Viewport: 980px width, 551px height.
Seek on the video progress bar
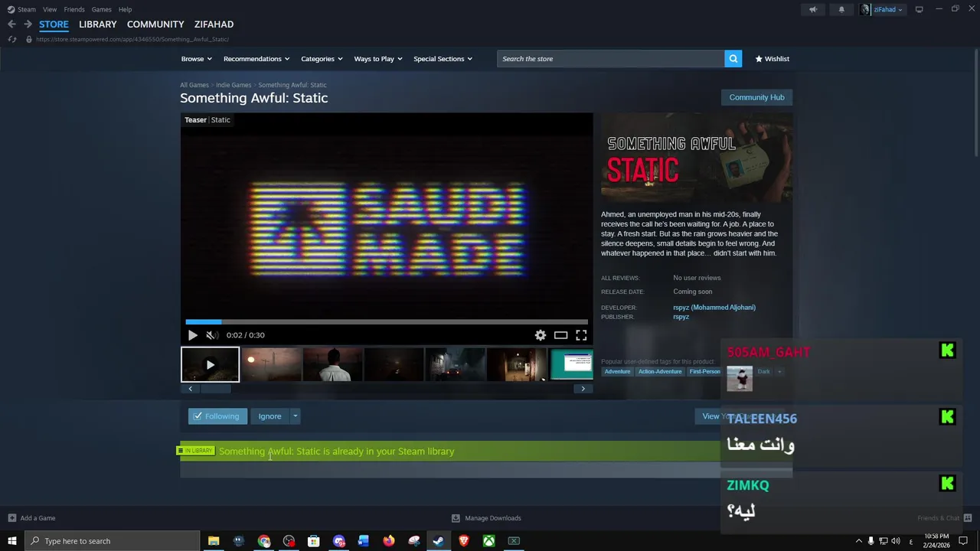click(387, 322)
